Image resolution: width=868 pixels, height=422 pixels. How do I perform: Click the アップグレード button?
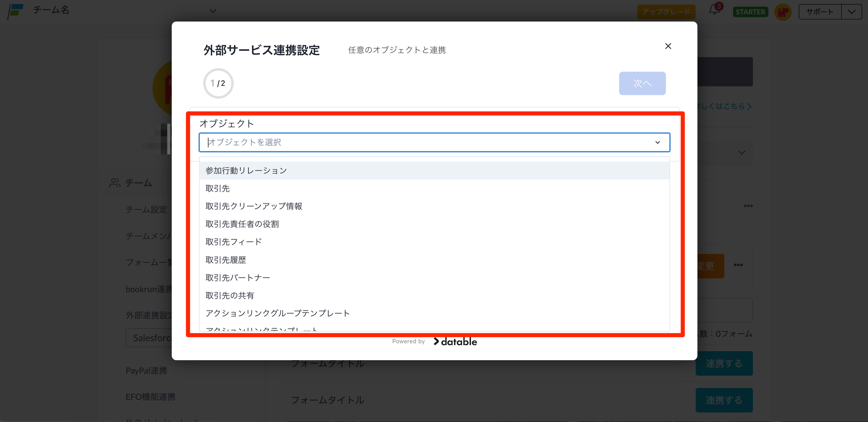[x=666, y=12]
